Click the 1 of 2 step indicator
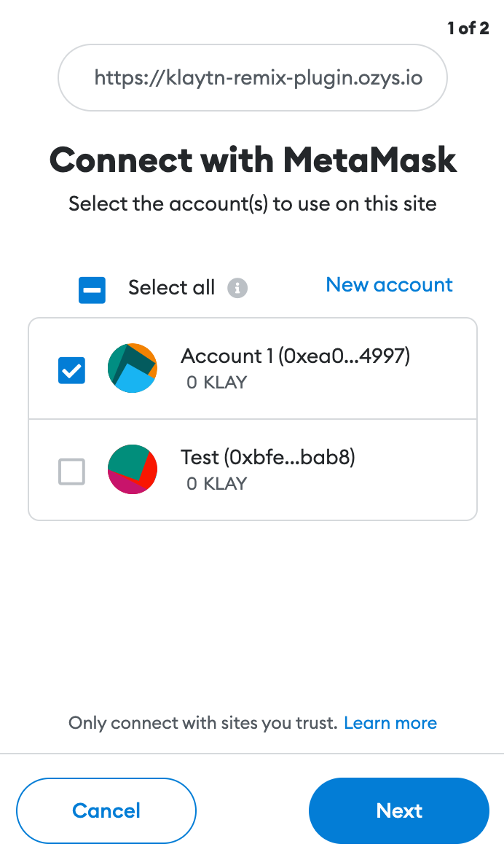The width and height of the screenshot is (504, 860). pyautogui.click(x=468, y=28)
